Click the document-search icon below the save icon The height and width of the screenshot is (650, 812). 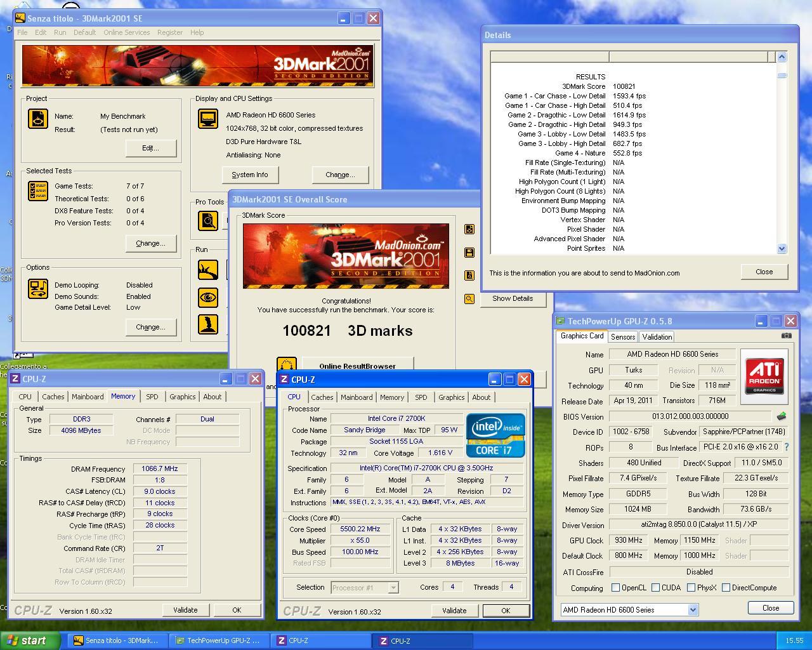coord(469,275)
